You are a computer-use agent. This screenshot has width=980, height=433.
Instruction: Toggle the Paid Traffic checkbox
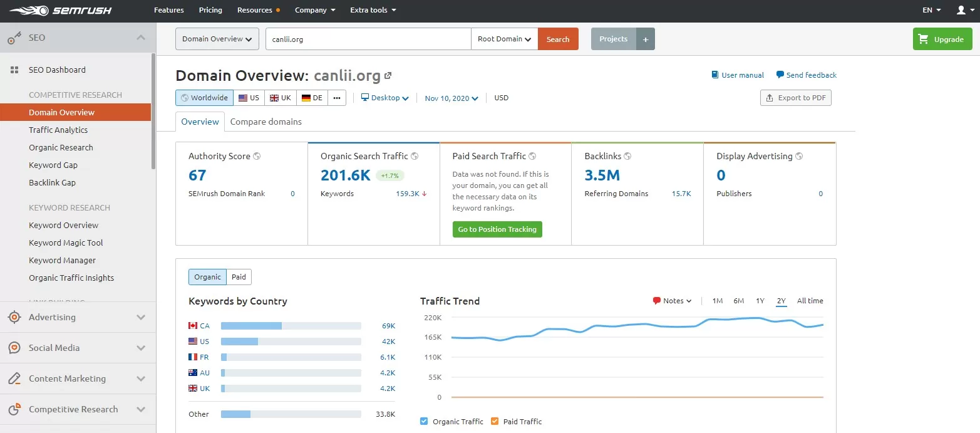tap(495, 422)
